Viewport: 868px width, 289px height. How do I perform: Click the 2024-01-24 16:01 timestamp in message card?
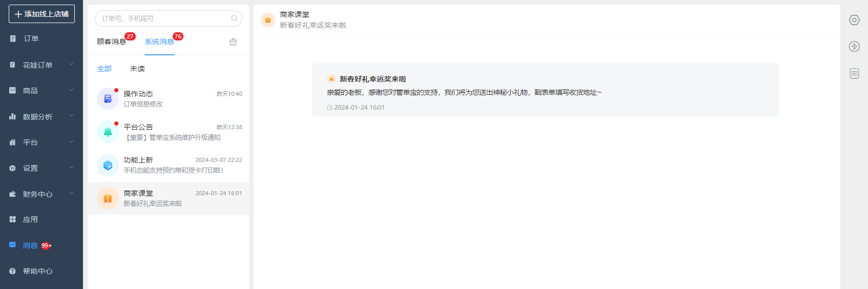pos(359,108)
